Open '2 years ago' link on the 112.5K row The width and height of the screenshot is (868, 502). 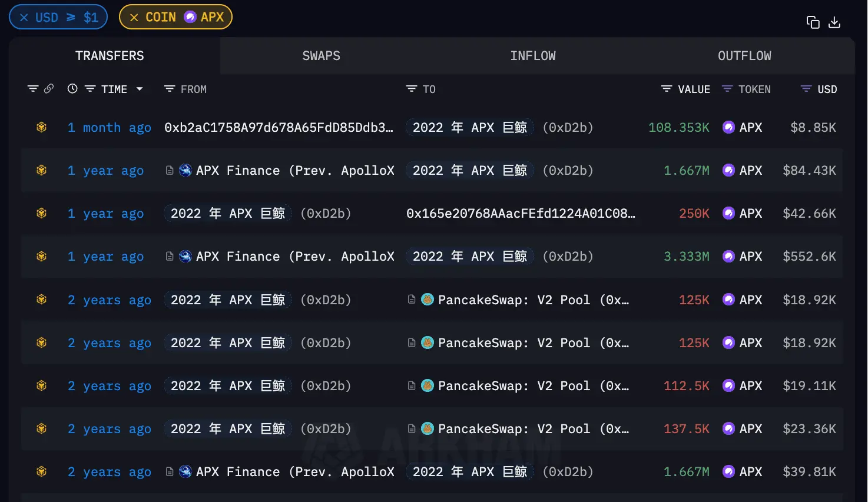pos(110,386)
